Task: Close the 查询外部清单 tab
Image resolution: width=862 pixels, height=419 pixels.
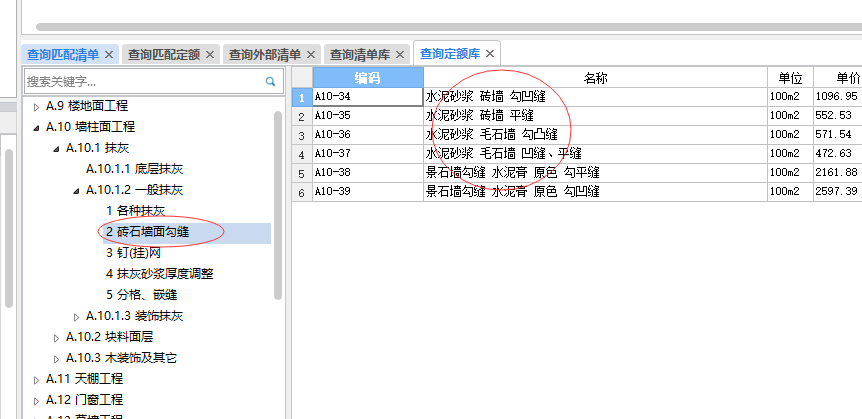Action: [x=311, y=54]
